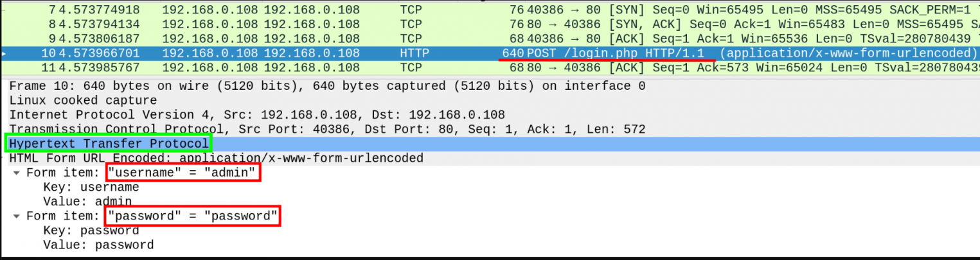Click the Value: password field
980x260 pixels.
98,245
